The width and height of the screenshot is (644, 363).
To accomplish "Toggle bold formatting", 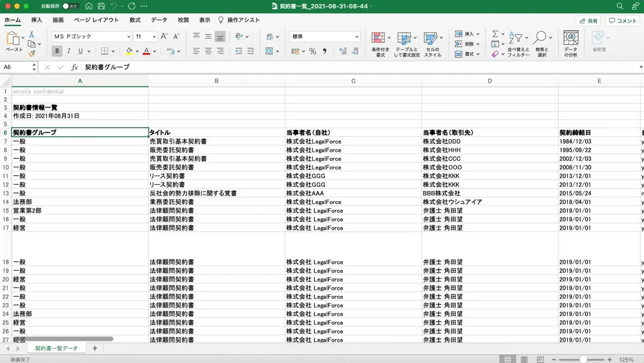I will (57, 51).
